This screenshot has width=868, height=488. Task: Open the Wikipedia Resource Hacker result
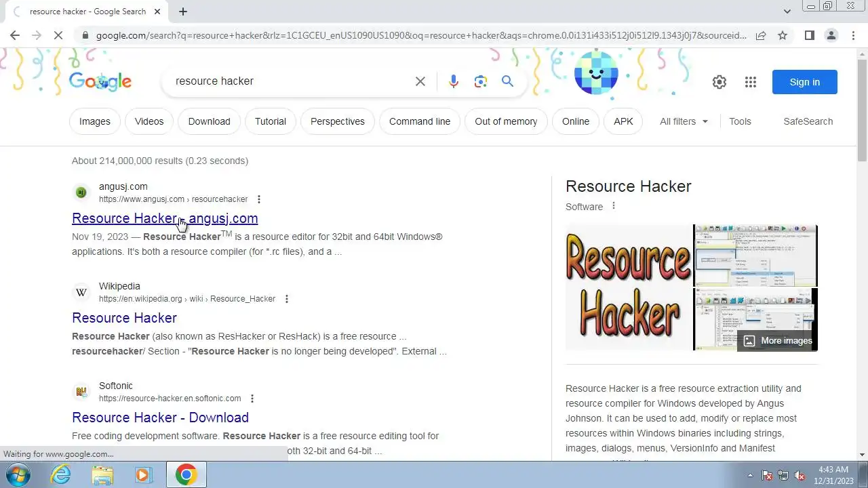point(124,318)
